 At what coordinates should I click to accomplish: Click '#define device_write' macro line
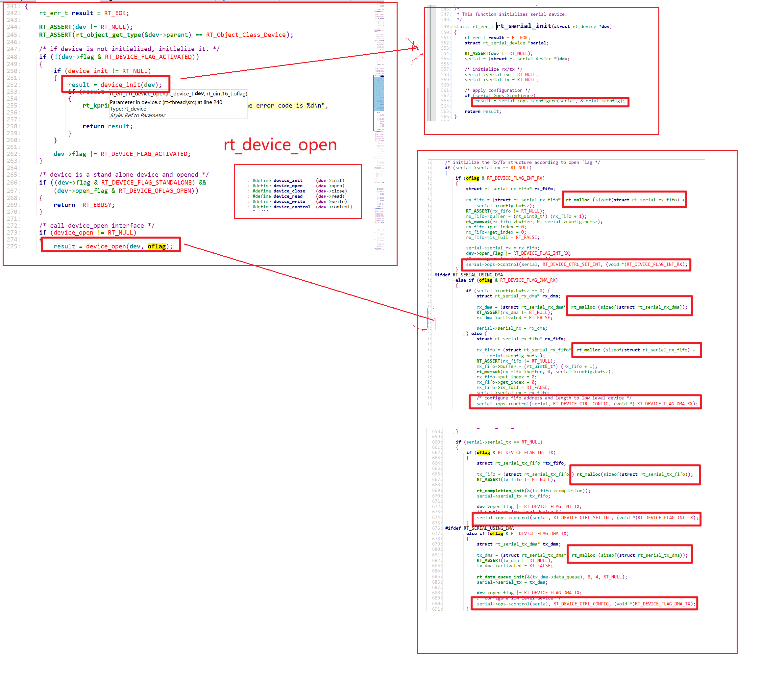point(299,202)
